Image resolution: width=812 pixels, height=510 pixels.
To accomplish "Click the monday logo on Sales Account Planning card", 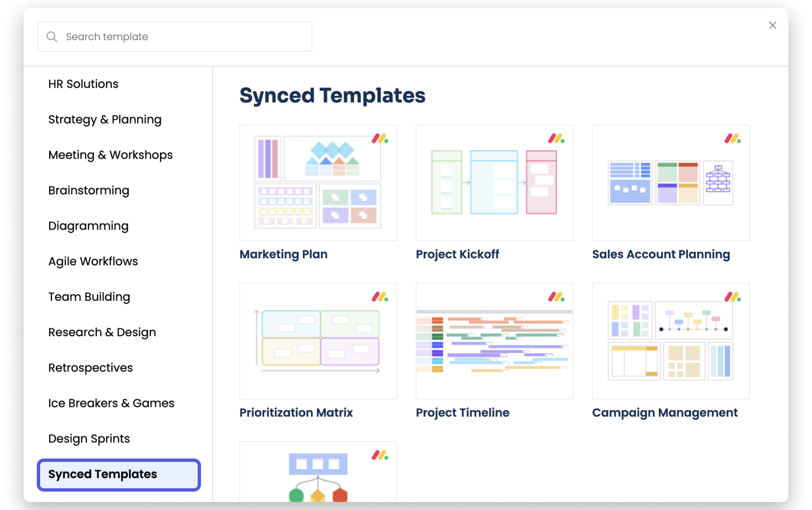I will [733, 139].
